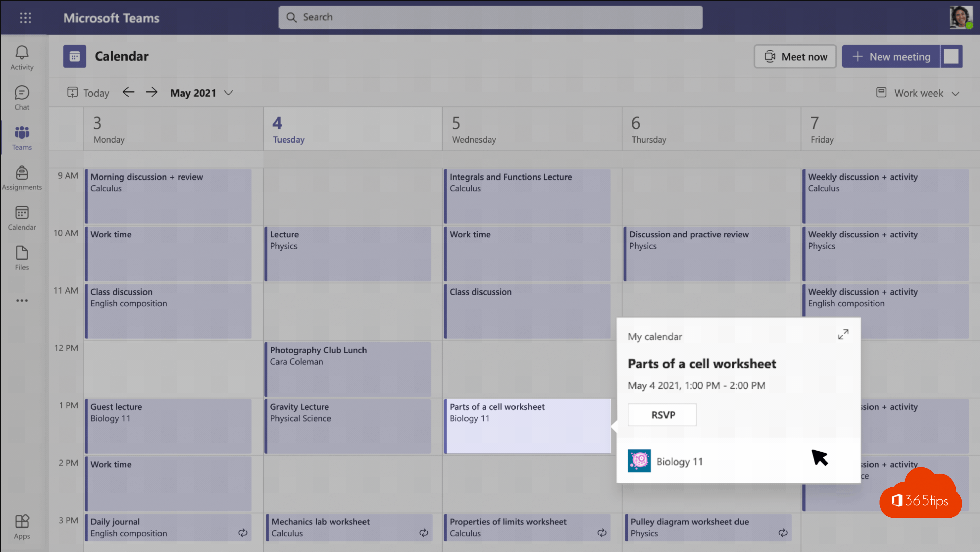Open Gravity Lecture Physical Science event
Screen dimensions: 980x552
[348, 426]
